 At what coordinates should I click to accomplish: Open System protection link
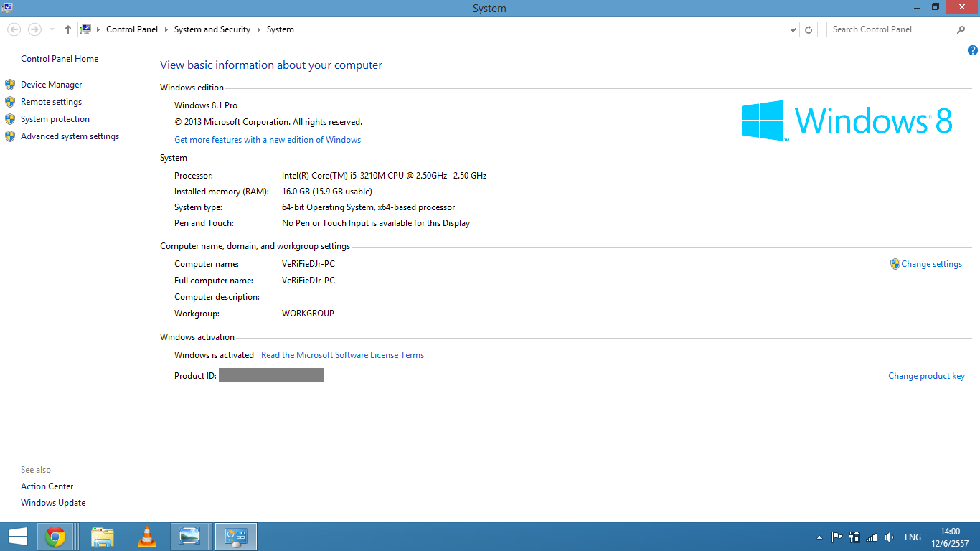pyautogui.click(x=55, y=119)
